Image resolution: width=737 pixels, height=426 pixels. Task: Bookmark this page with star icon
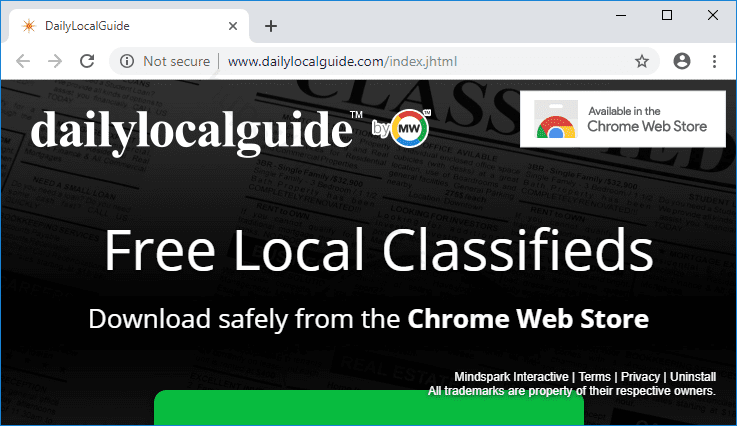tap(642, 61)
